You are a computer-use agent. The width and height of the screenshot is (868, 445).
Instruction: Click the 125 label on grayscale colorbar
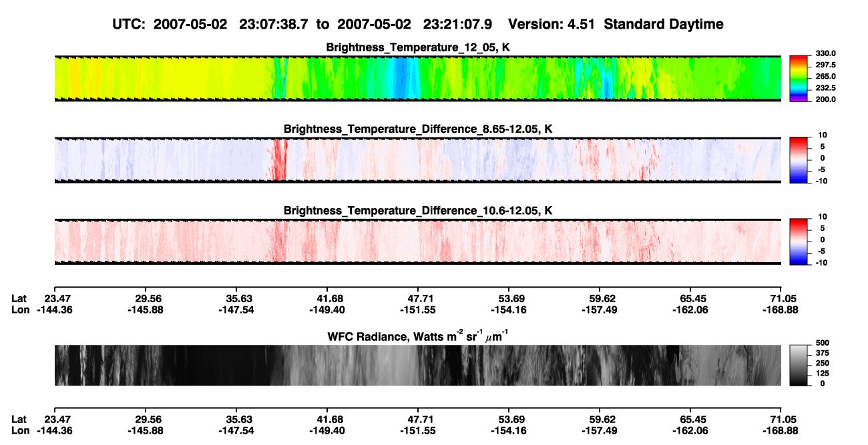click(822, 373)
